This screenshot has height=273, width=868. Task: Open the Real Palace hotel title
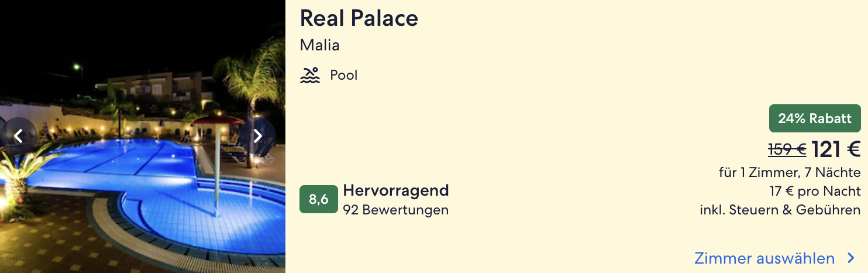pos(359,19)
